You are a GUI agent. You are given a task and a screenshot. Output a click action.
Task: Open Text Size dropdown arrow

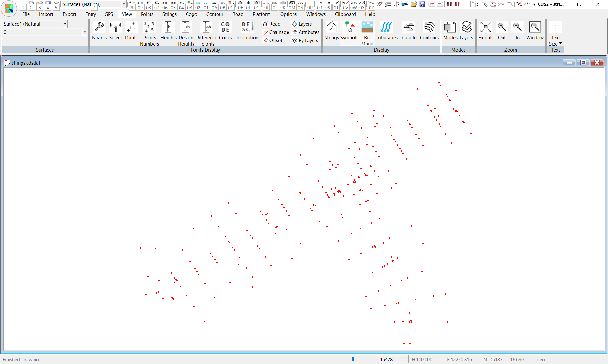(560, 44)
